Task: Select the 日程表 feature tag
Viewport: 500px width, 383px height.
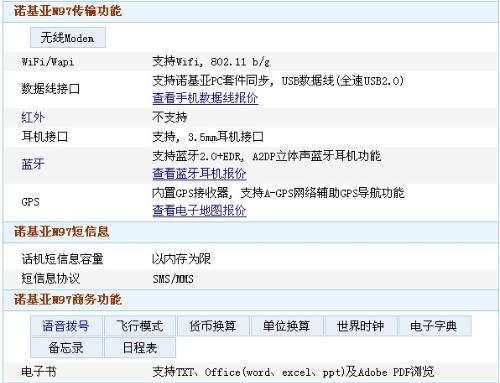Action: [x=140, y=348]
